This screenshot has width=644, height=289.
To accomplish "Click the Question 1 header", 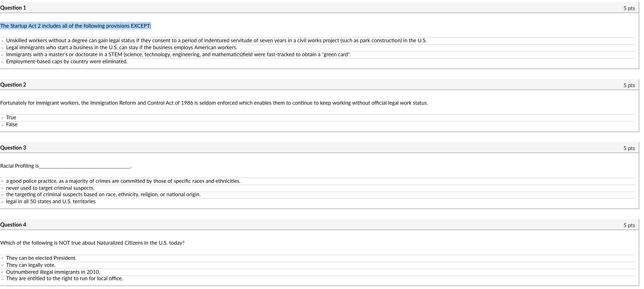I will click(x=13, y=8).
